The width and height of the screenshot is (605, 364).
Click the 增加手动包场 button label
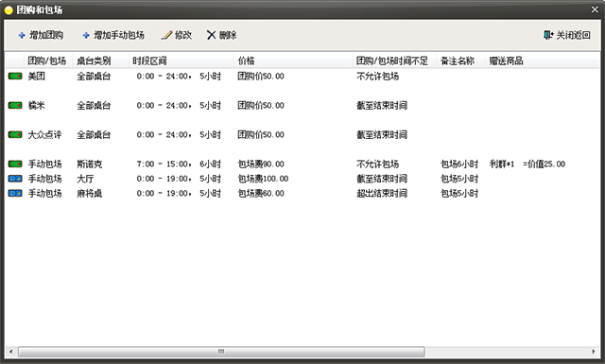tap(119, 36)
